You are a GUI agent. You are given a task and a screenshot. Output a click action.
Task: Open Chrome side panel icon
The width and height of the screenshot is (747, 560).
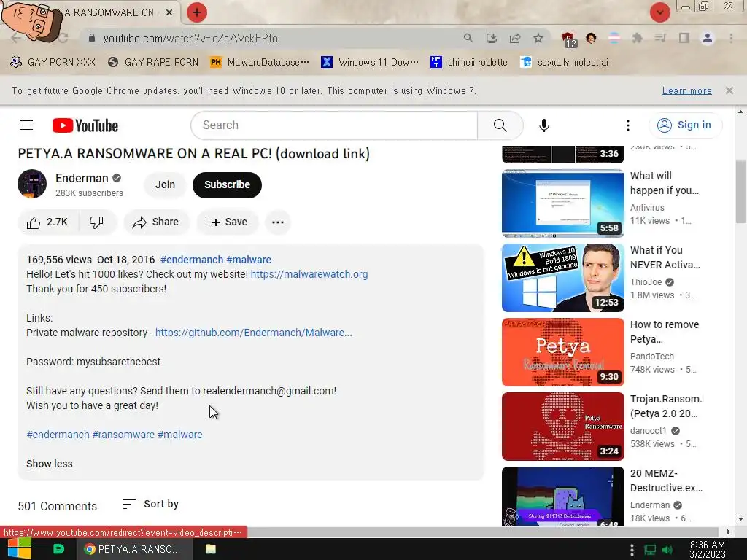coord(684,38)
